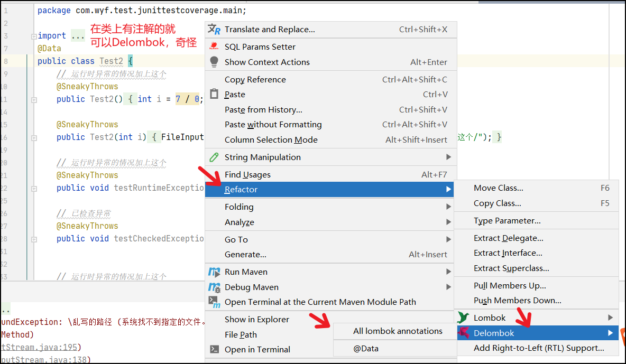This screenshot has width=626, height=364.
Task: Select Paste from History
Action: (x=330, y=109)
